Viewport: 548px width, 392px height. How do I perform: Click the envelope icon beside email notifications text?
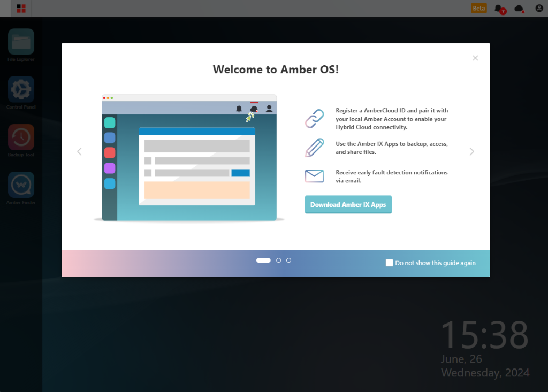tap(315, 176)
